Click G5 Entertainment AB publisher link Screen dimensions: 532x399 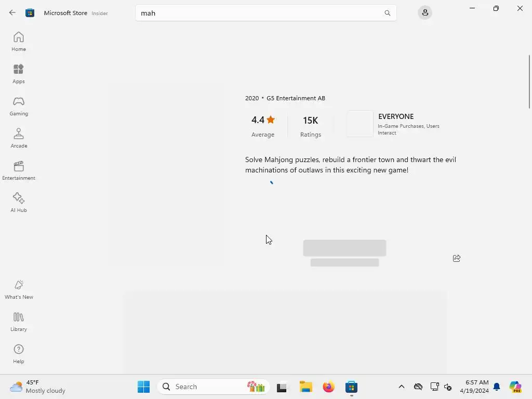(x=296, y=98)
